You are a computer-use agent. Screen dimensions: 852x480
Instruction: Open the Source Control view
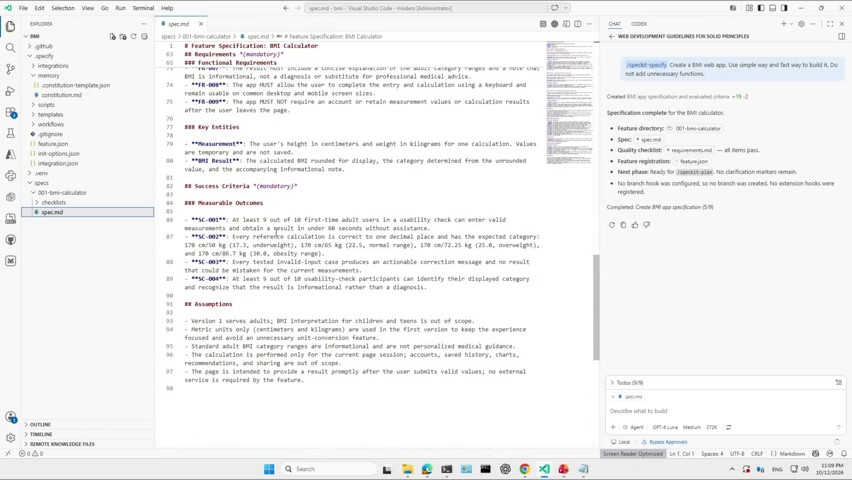coord(10,69)
